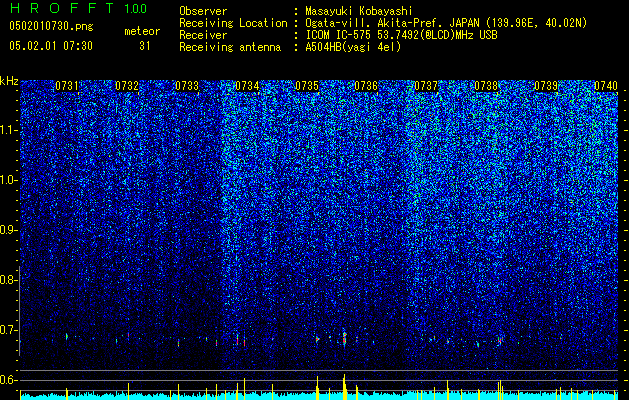Click the 0733 time marker
Viewport: 629px width, 400px height.
tap(187, 86)
